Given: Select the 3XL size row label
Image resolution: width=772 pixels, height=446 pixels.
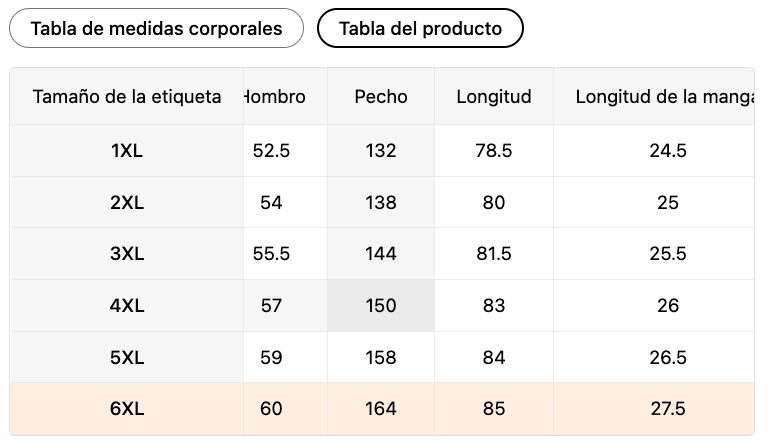Looking at the screenshot, I should coord(127,254).
